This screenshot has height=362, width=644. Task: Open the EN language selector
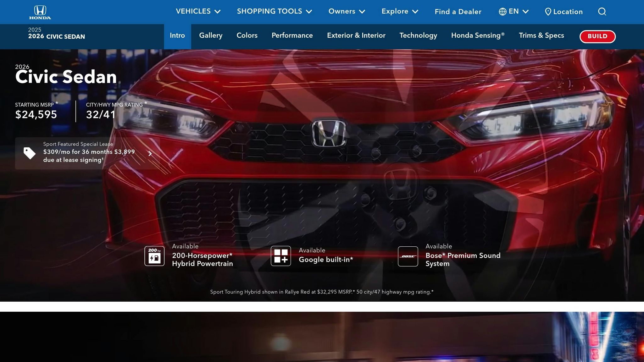coord(514,12)
